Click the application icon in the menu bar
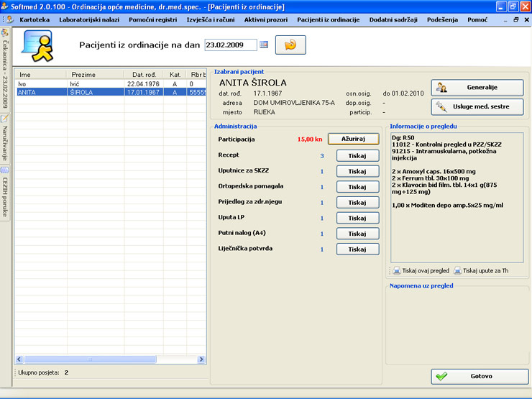Image resolution: width=532 pixels, height=399 pixels. [x=9, y=19]
